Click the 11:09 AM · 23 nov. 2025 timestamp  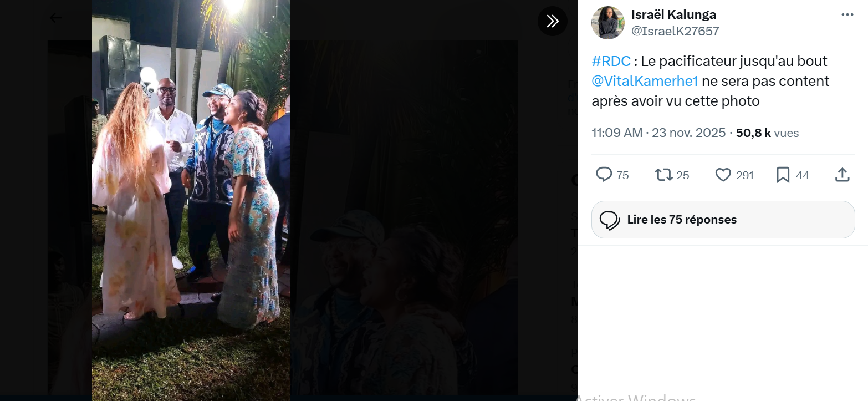coord(658,133)
